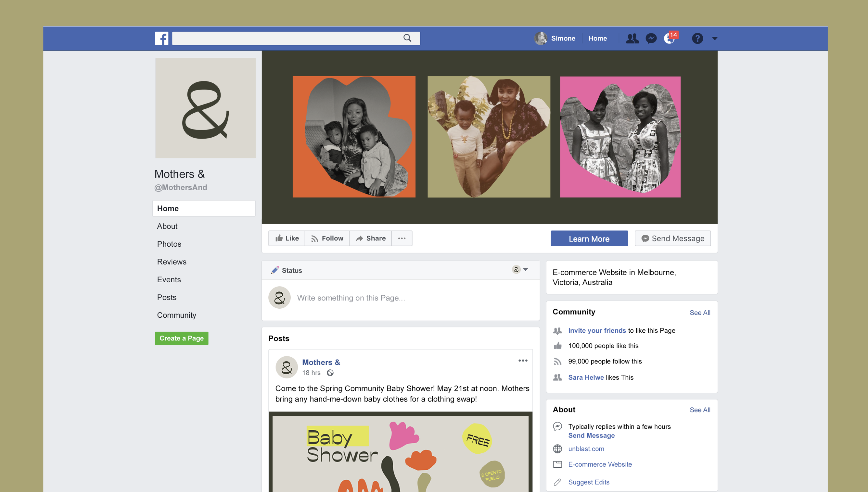The width and height of the screenshot is (868, 492).
Task: Click the friends icon beside Sara Helwe
Action: point(557,377)
